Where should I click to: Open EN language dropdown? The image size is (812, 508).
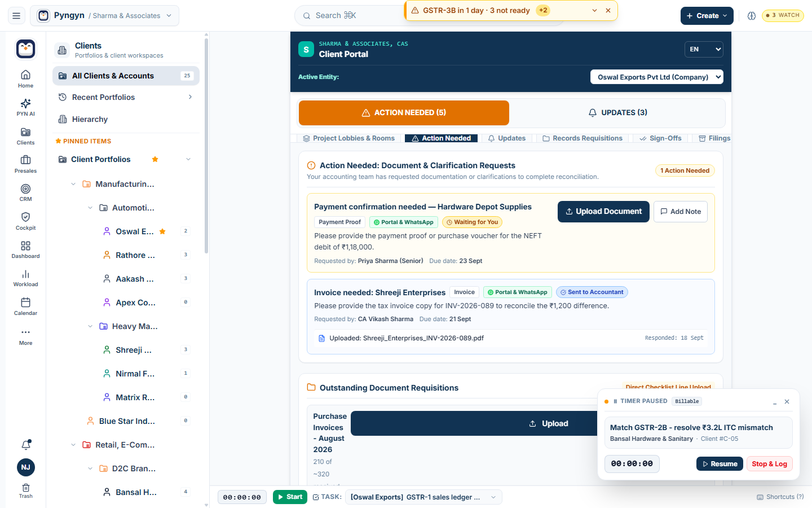pyautogui.click(x=704, y=49)
